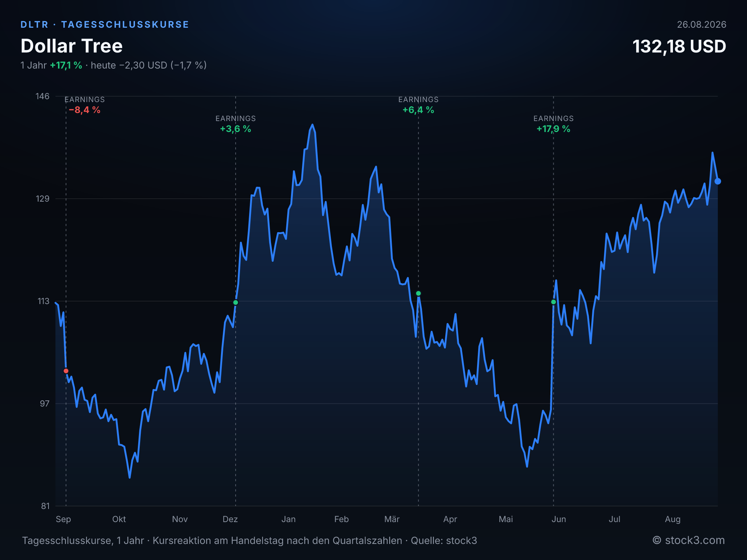The image size is (747, 560).
Task: Select the "Okt" month label
Action: (119, 519)
